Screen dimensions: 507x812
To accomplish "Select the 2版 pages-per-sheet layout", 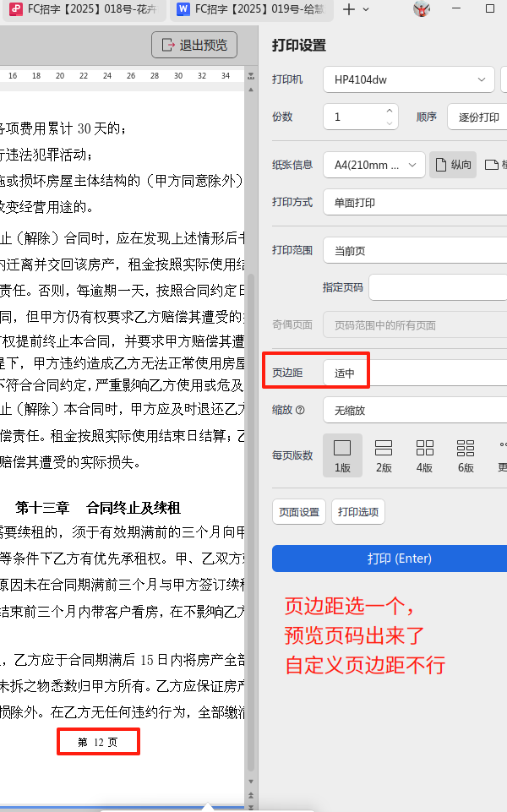I will 384,455.
